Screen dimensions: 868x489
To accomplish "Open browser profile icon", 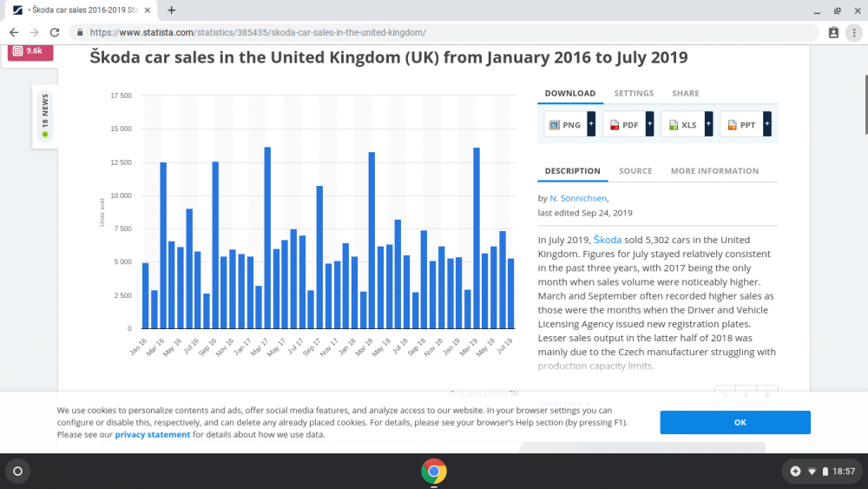I will [833, 32].
